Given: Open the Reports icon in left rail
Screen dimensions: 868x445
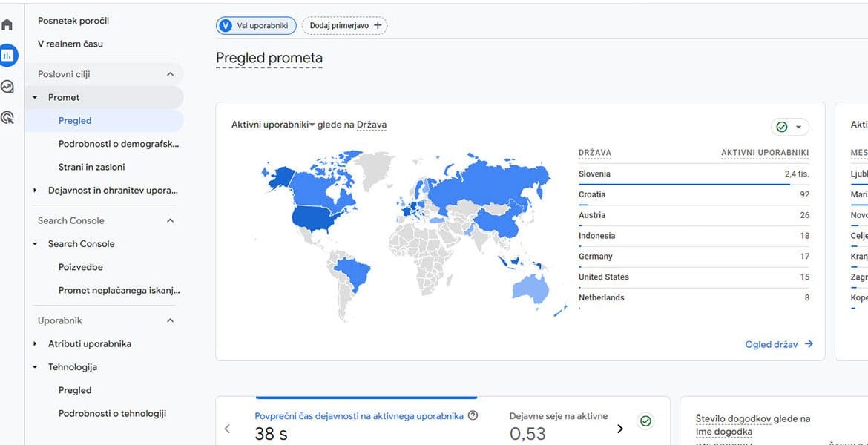Looking at the screenshot, I should click(7, 55).
